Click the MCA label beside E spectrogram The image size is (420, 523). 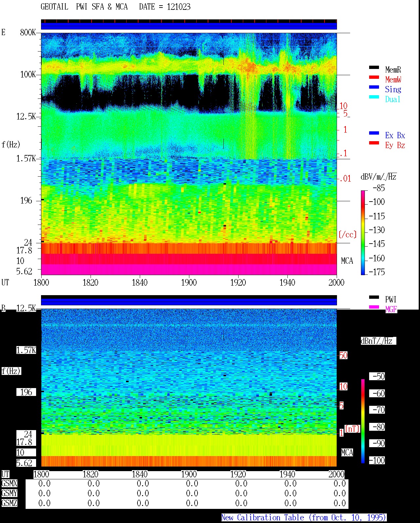coord(347,261)
